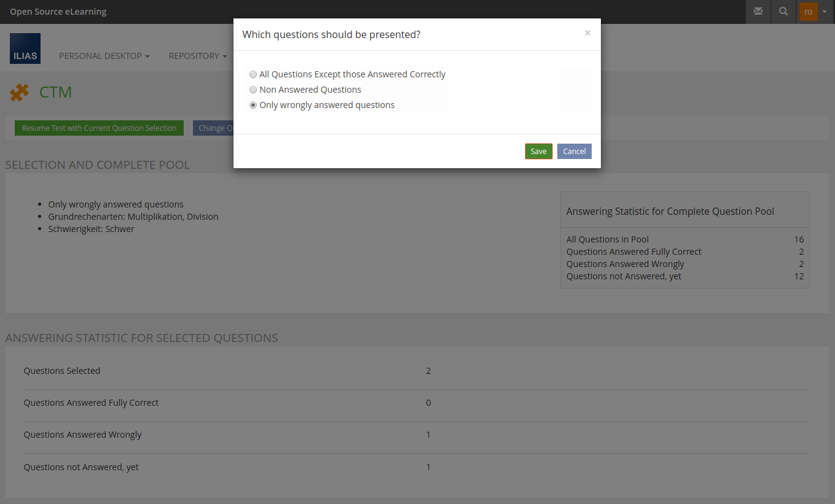The image size is (835, 504).
Task: Click the orange puzzle piece CTM icon
Action: pos(19,93)
